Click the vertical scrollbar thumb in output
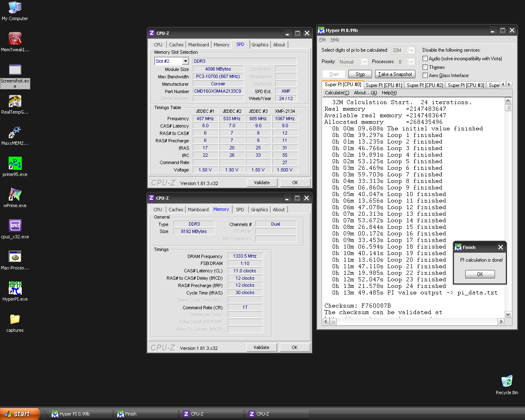The height and width of the screenshot is (420, 525). pos(508,108)
